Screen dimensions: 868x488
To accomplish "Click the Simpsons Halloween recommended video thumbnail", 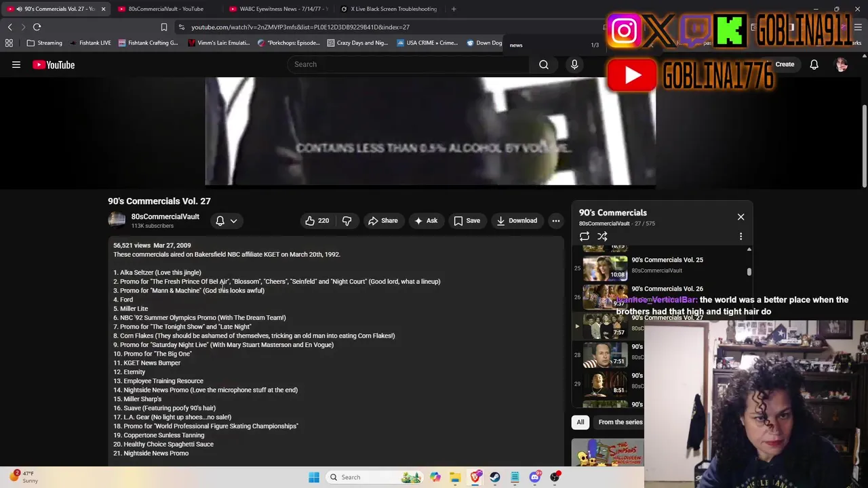I will (608, 453).
